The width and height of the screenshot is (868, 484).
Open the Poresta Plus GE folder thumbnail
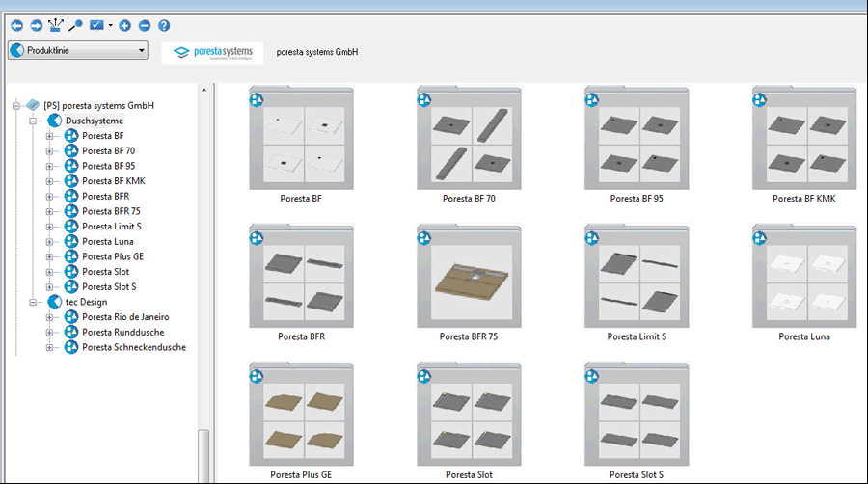pos(301,415)
